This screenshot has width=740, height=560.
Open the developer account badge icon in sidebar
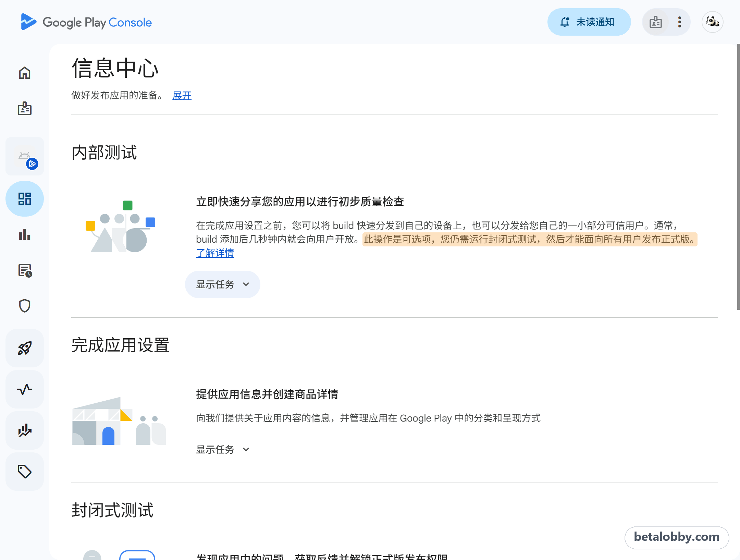(25, 108)
